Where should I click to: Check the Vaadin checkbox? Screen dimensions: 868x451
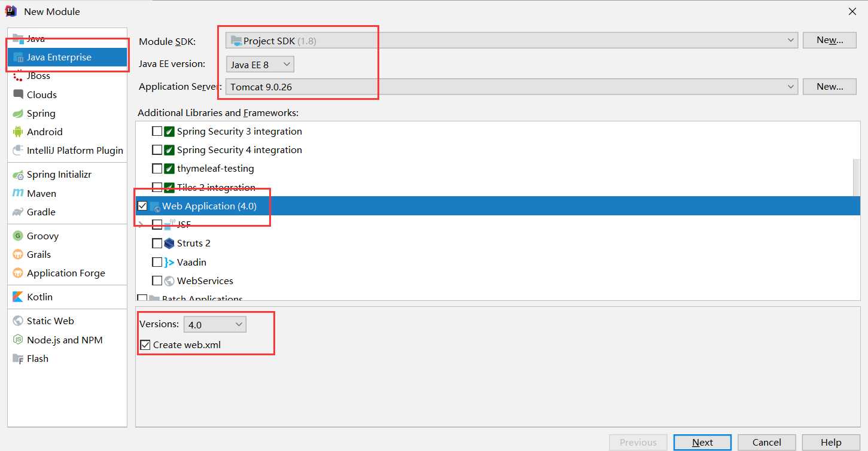pyautogui.click(x=157, y=262)
